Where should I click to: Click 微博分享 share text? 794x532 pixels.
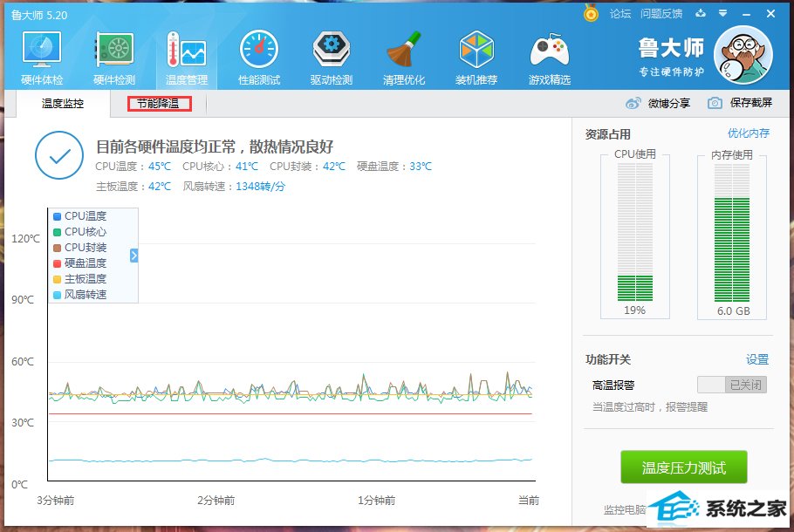tap(669, 104)
